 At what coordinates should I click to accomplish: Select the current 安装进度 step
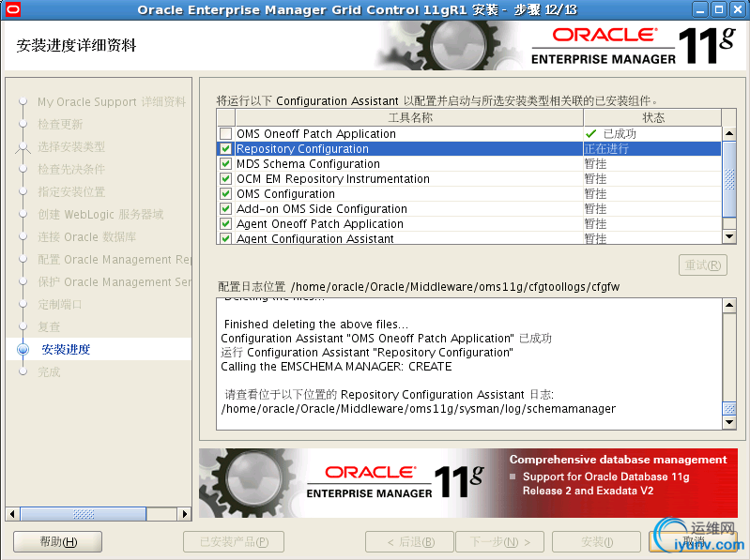[66, 349]
